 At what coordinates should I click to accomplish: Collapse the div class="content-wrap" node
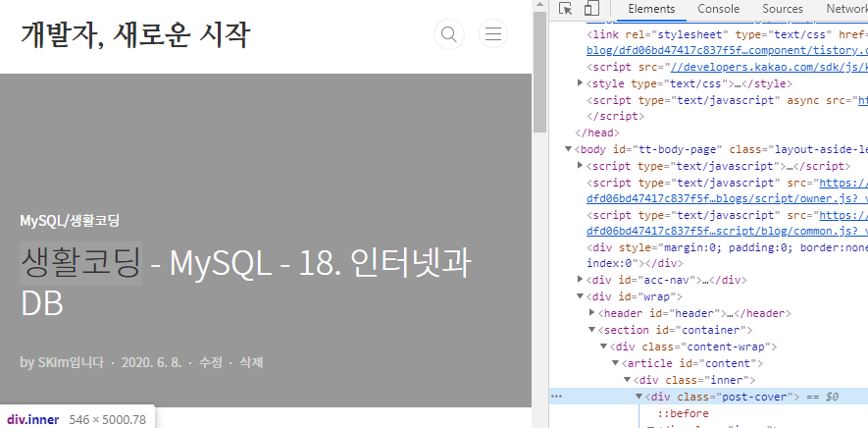click(x=604, y=347)
